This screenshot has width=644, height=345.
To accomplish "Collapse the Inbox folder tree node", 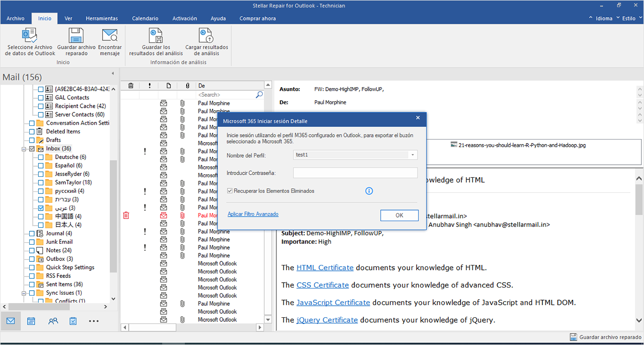I will click(x=24, y=149).
